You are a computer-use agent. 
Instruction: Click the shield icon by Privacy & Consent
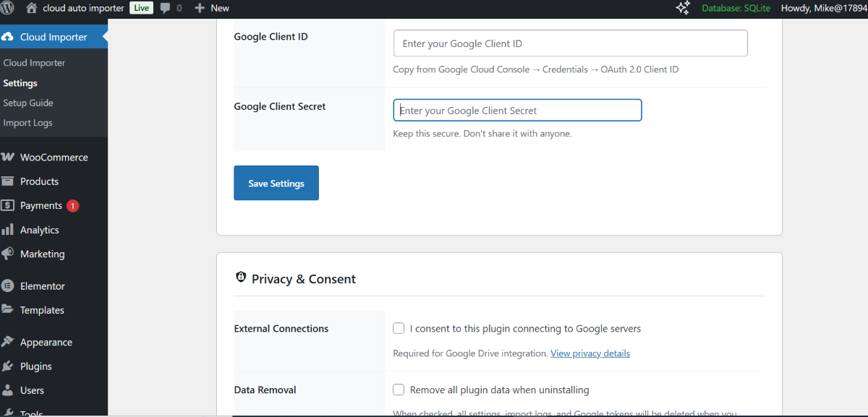tap(241, 278)
